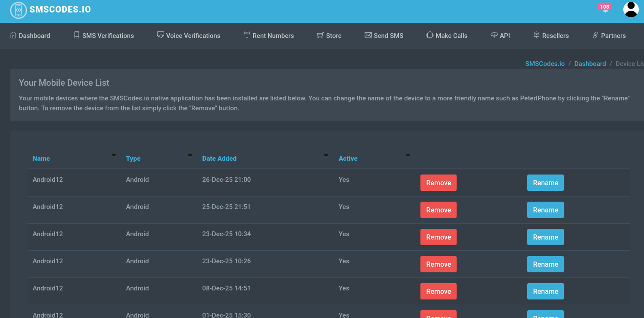Rename the device added 23-Dec-25 10:34
This screenshot has width=644, height=318.
point(545,237)
